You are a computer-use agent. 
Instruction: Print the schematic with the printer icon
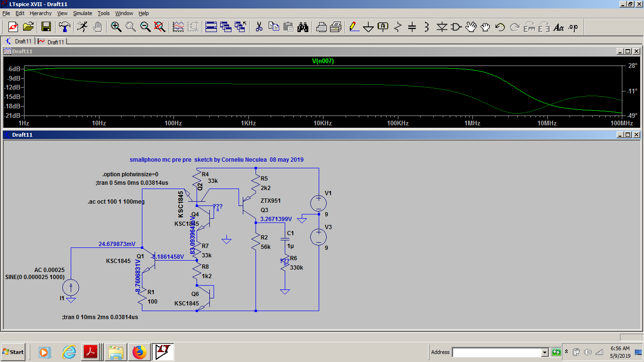[336, 27]
